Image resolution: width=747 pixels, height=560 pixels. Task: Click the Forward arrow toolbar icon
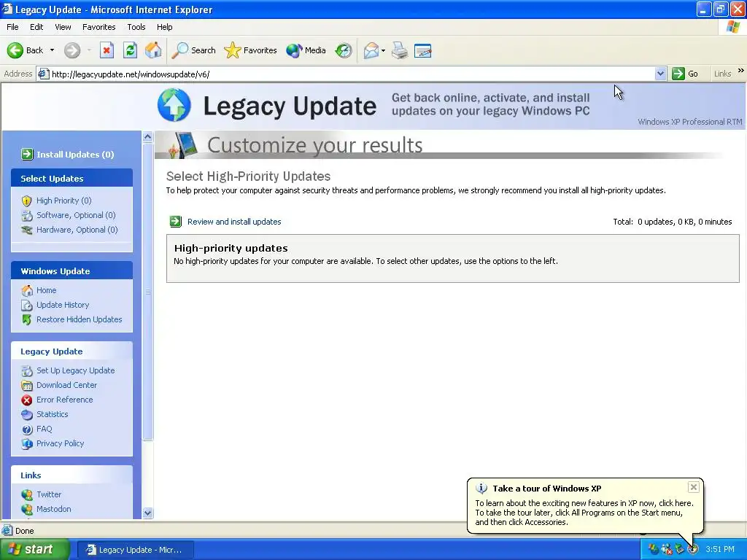coord(72,50)
